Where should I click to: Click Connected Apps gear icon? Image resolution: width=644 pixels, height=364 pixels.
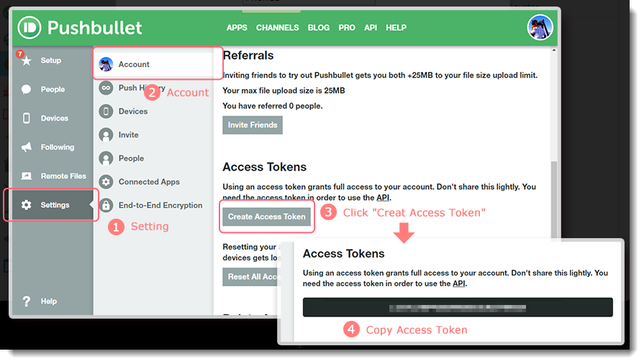pos(106,181)
